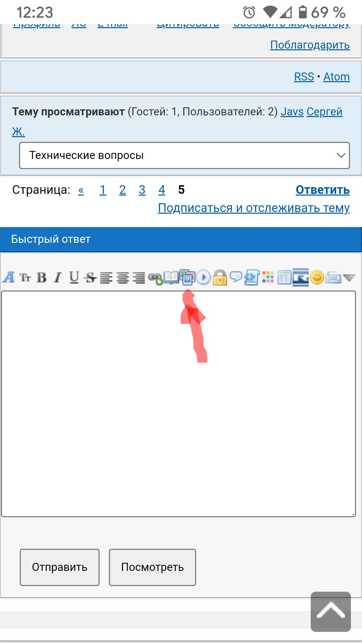This screenshot has width=362, height=644.
Task: Toggle underline text formatting
Action: [x=74, y=278]
